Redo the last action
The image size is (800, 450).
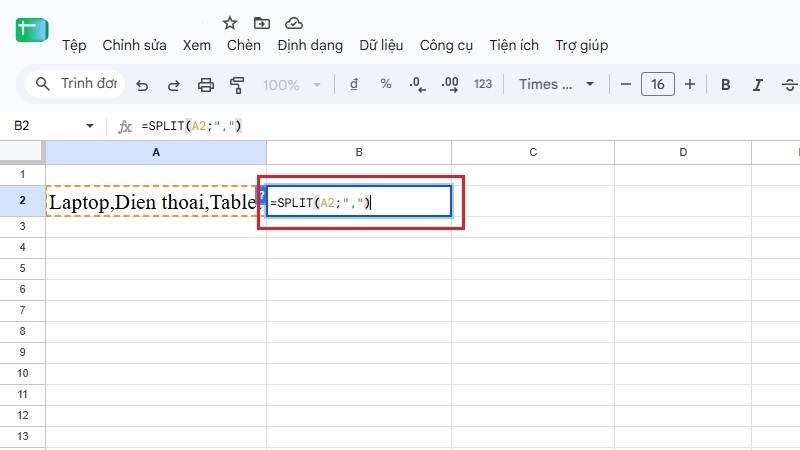(173, 85)
